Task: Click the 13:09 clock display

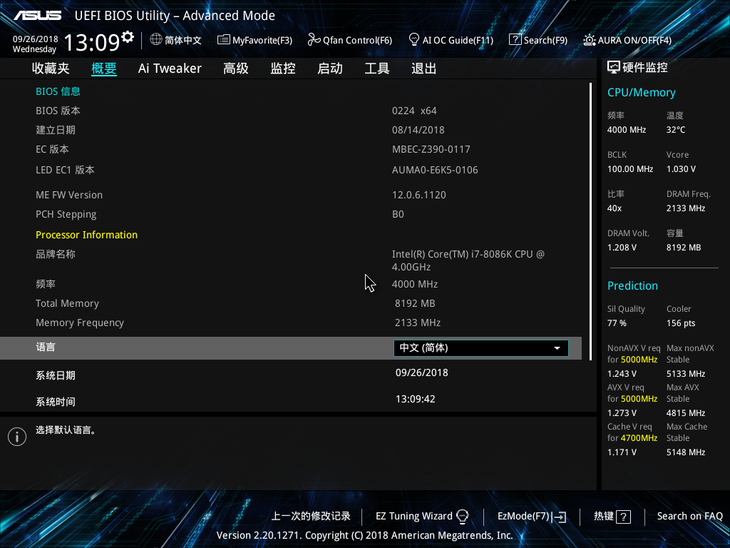Action: 92,43
